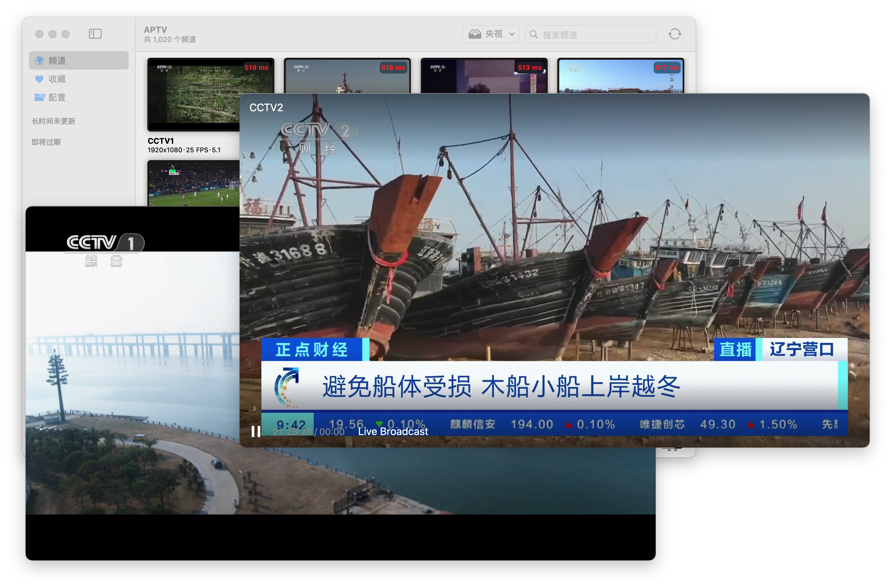Open the CCTV3 thumbnail showing 513 ms
The image size is (892, 588).
(484, 76)
